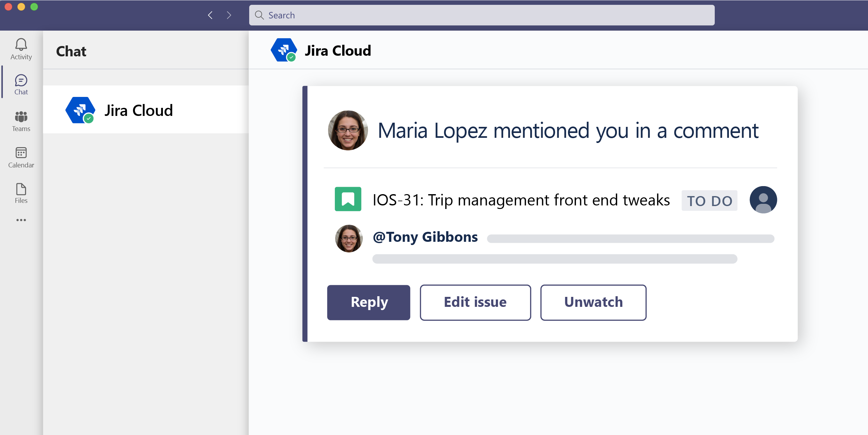Open the Calendar view
Screen dimensions: 868x435
21,157
